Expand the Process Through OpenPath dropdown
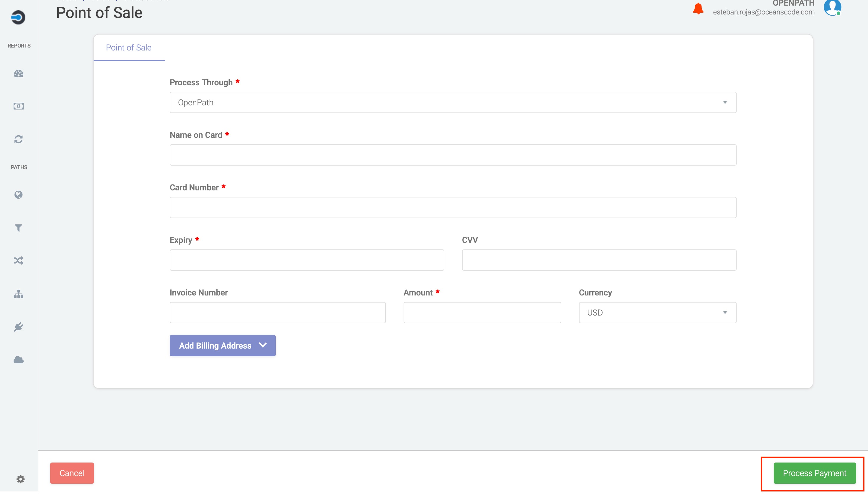 [x=453, y=102]
